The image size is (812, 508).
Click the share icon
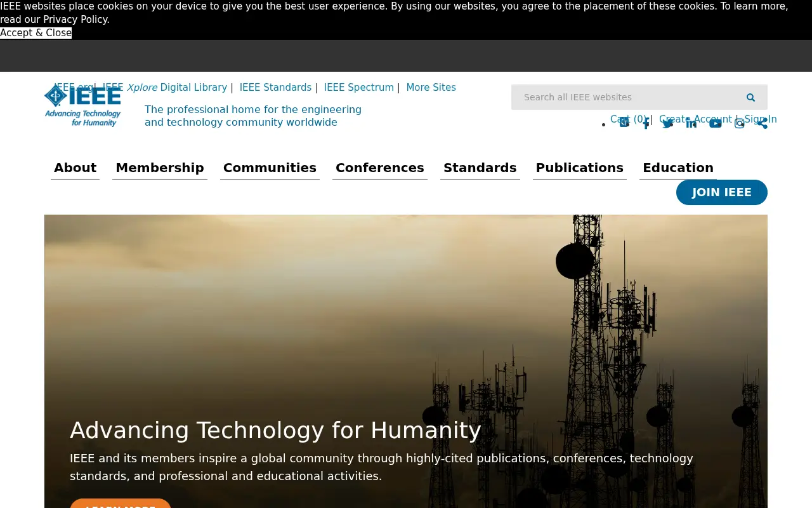coord(763,123)
